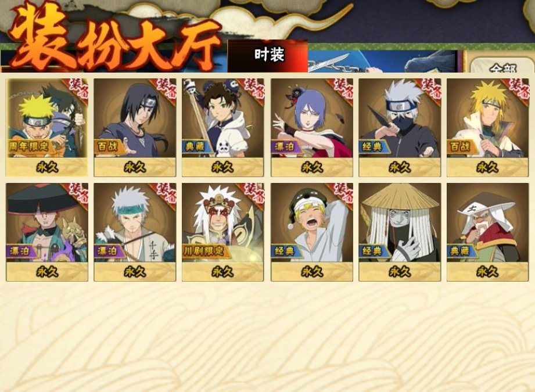This screenshot has width=535, height=392.
Task: Choose the 漂泊 black-hat character costume card
Action: click(x=47, y=232)
